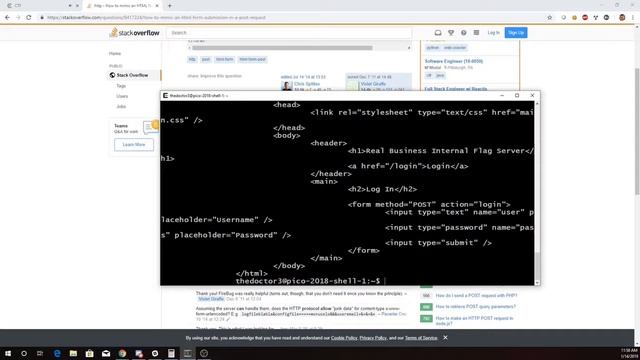Screen dimensions: 640x360
Task: Open the Windows Start menu
Action: pos(8,353)
